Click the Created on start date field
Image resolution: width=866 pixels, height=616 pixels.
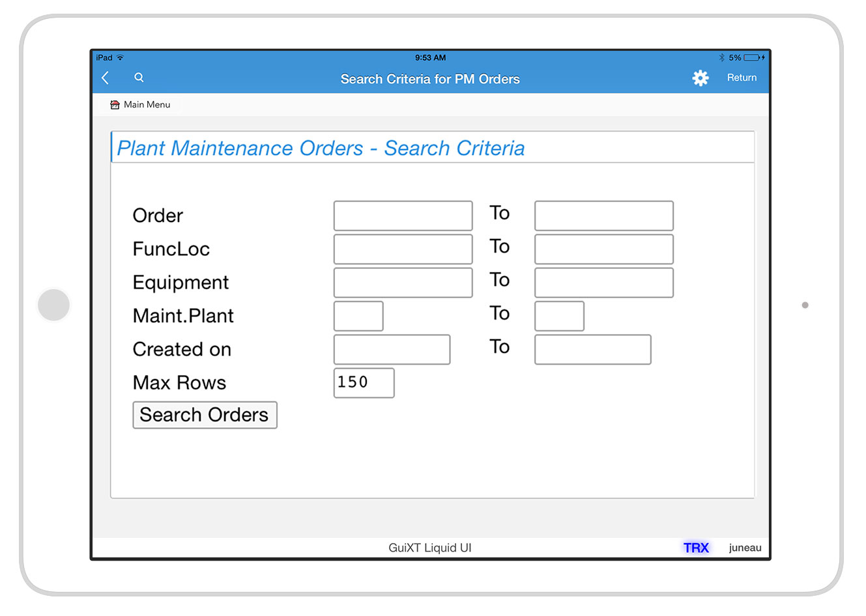tap(392, 350)
